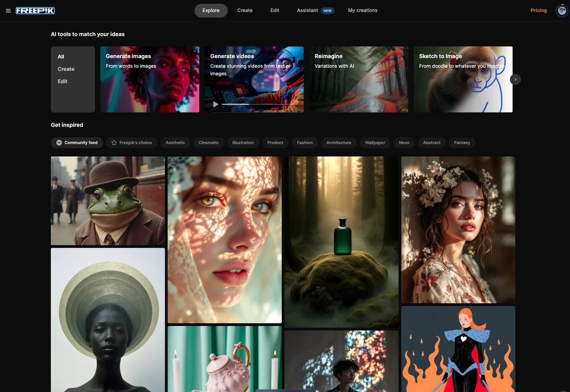Image resolution: width=570 pixels, height=392 pixels.
Task: Open the frog in hat thumbnail
Action: [108, 201]
